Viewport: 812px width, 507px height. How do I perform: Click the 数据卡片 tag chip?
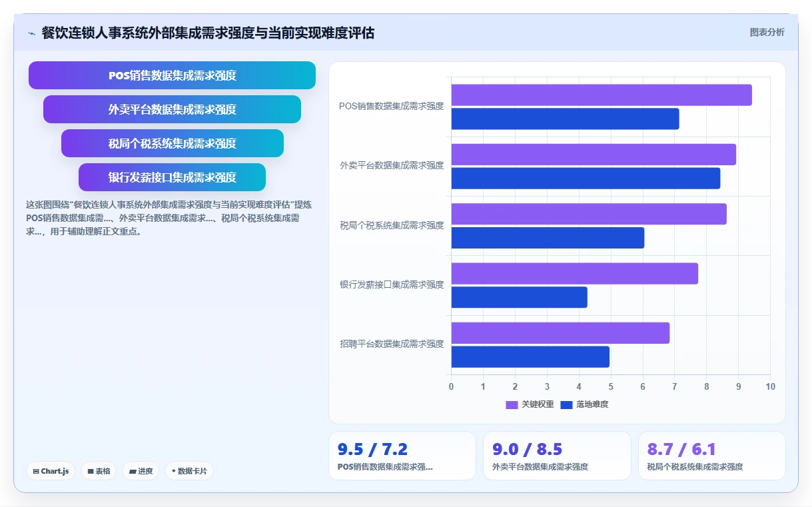click(x=189, y=471)
